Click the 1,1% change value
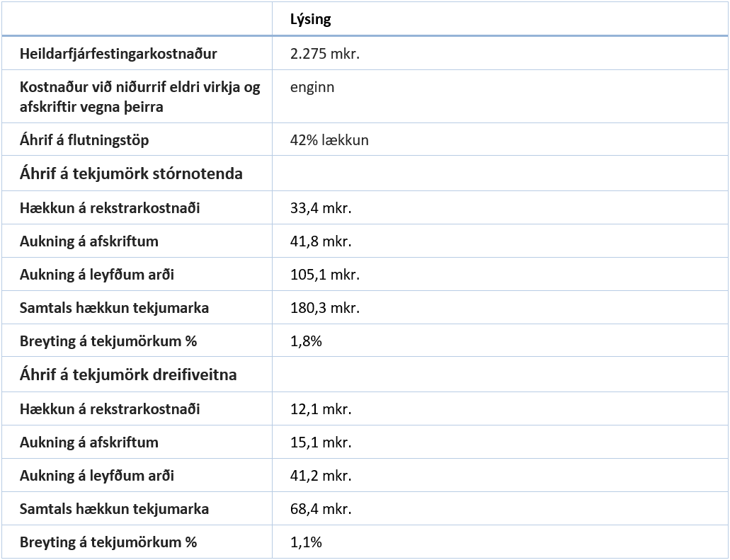This screenshot has height=560, width=730. (x=306, y=542)
